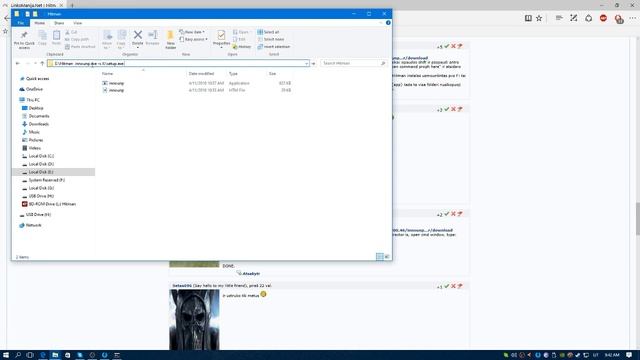Open the Windows Start menu
640x360 pixels.
[x=6, y=355]
